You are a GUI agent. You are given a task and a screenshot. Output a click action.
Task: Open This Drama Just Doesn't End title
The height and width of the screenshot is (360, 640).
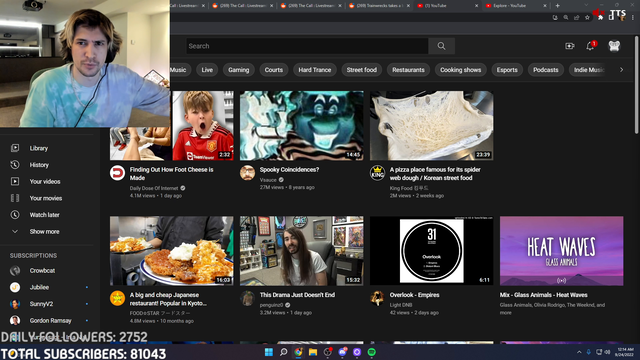click(x=297, y=295)
